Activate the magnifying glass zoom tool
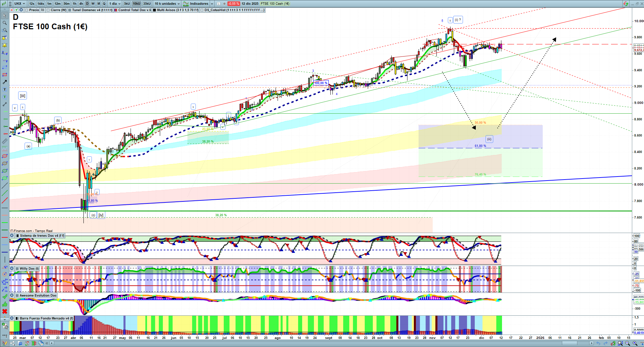 (5, 23)
